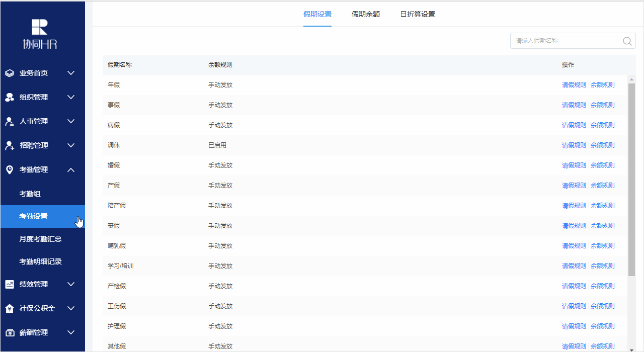Click the 哺乳假 row name
This screenshot has width=644, height=352.
[117, 246]
